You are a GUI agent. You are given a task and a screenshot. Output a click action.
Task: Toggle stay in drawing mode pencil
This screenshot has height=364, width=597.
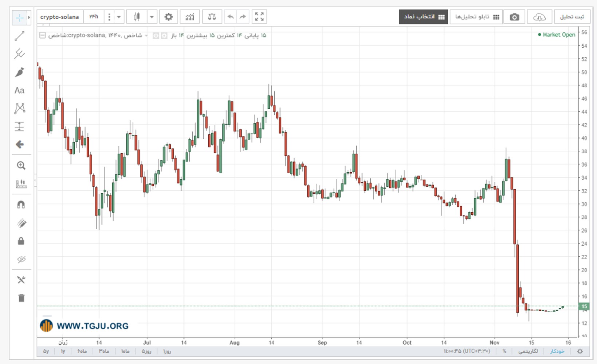point(21,223)
